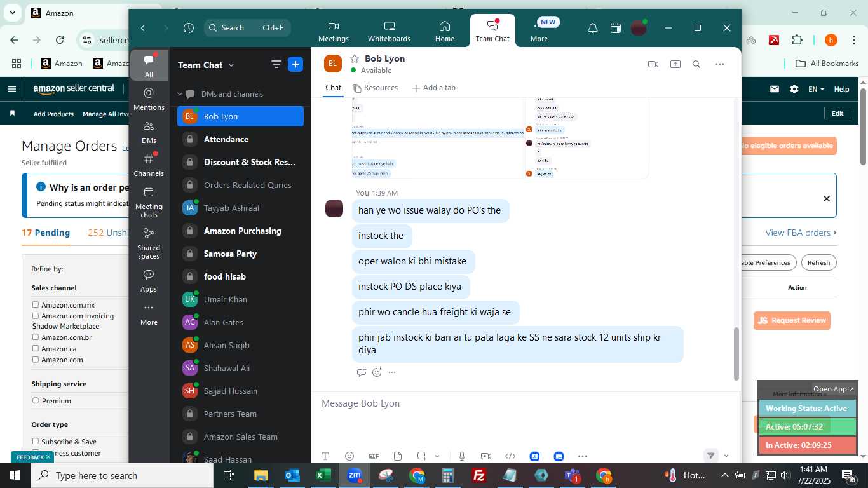
Task: Switch to Resources tab in chat
Action: point(376,88)
